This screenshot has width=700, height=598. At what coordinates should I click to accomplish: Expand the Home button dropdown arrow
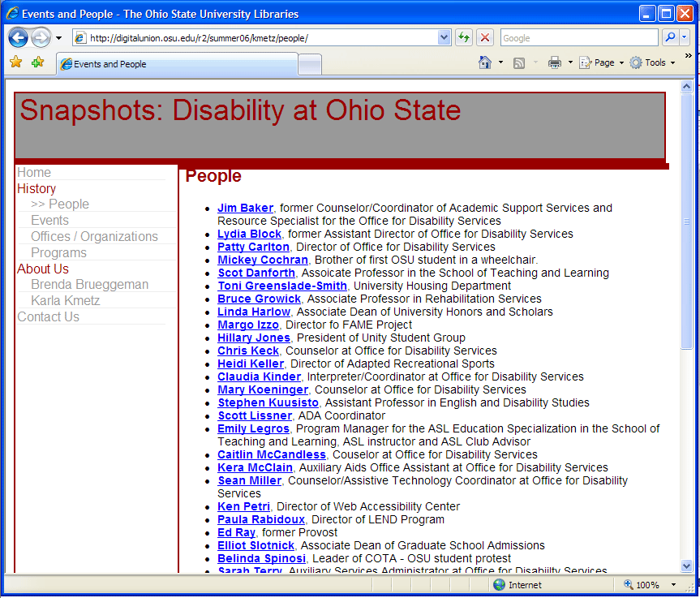(x=500, y=62)
